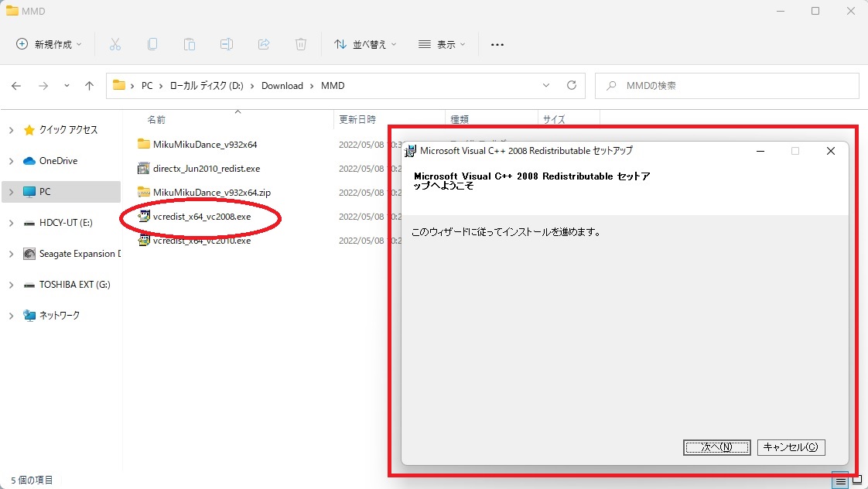Minimize the Visual C++ 2008 setup window
The width and height of the screenshot is (868, 489).
point(760,151)
